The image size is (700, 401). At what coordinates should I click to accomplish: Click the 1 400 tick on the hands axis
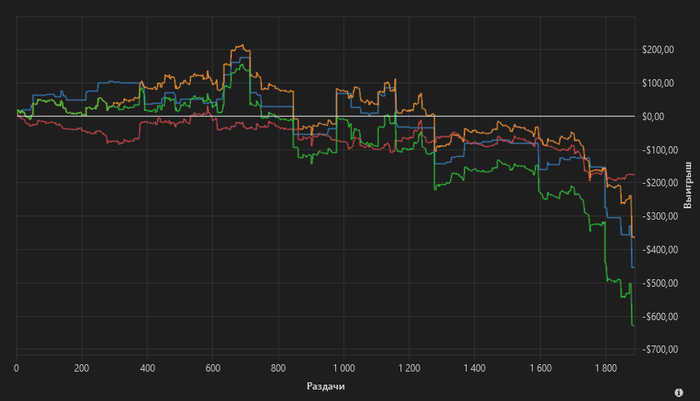pos(475,368)
